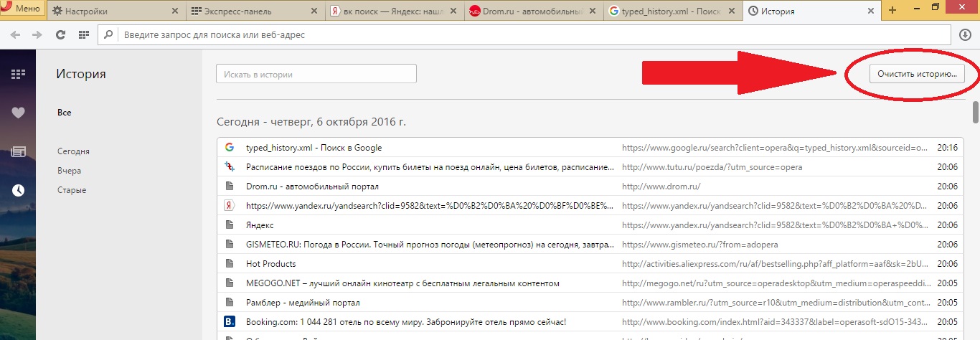
Task: Go forward with the forward arrow
Action: pos(37,34)
